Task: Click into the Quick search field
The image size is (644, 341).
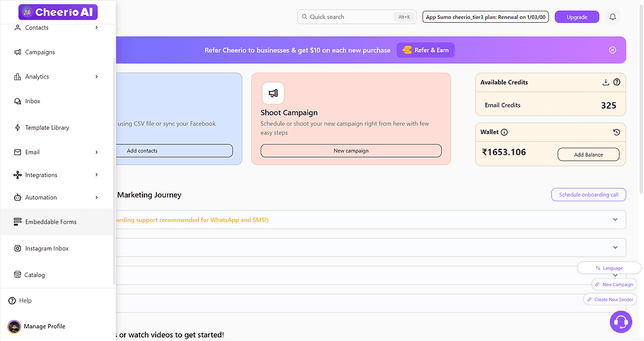Action: pyautogui.click(x=357, y=17)
